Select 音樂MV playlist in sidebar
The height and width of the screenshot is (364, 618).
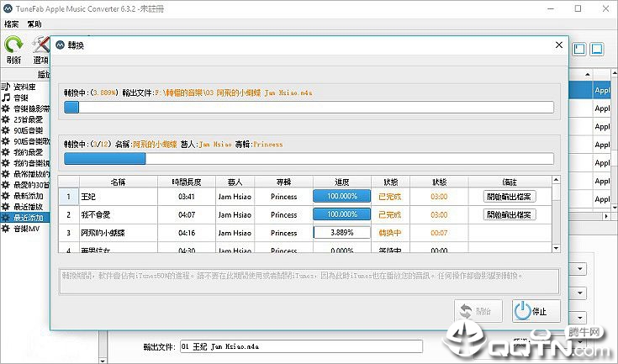26,229
